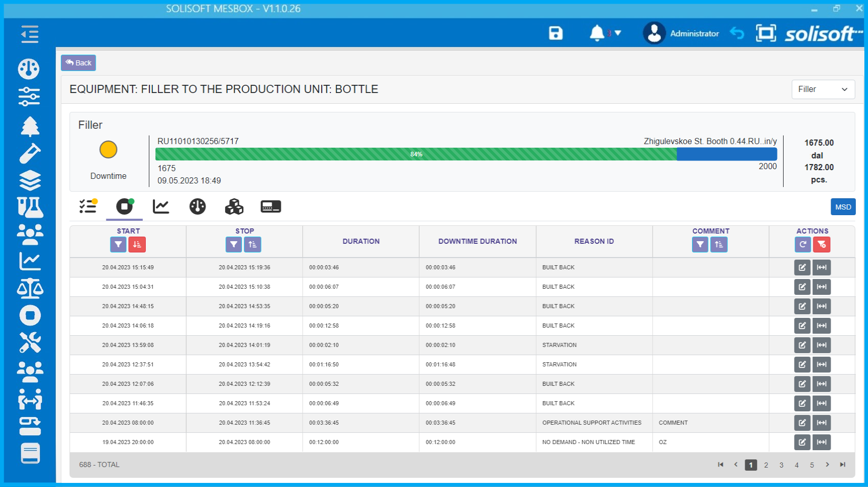The height and width of the screenshot is (487, 868).
Task: Open the layers stack sidebar icon
Action: click(30, 180)
